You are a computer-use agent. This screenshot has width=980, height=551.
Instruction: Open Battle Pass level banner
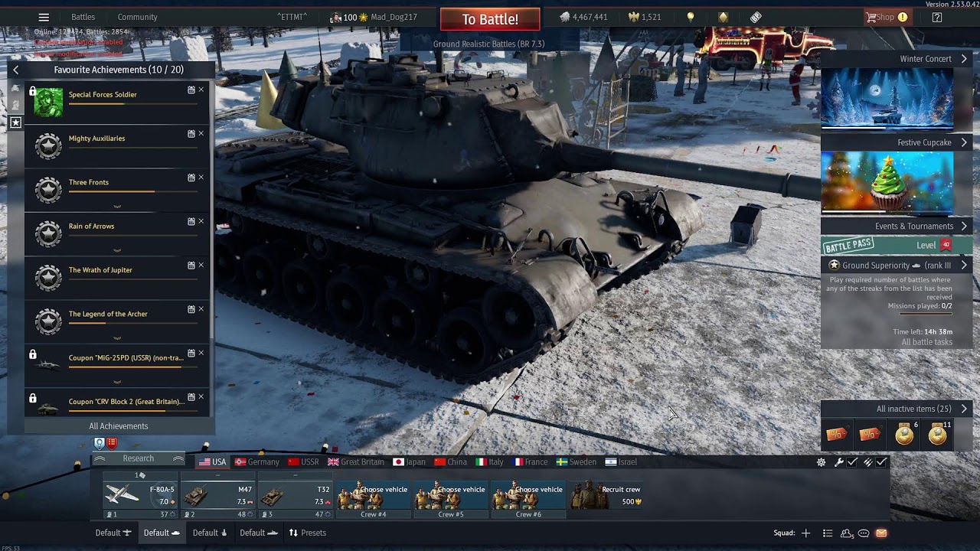tap(897, 245)
